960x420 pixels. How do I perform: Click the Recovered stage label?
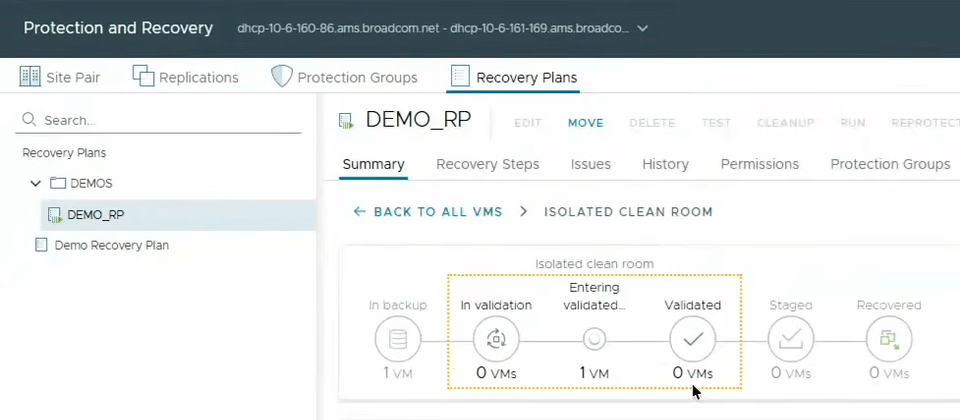pyautogui.click(x=889, y=305)
